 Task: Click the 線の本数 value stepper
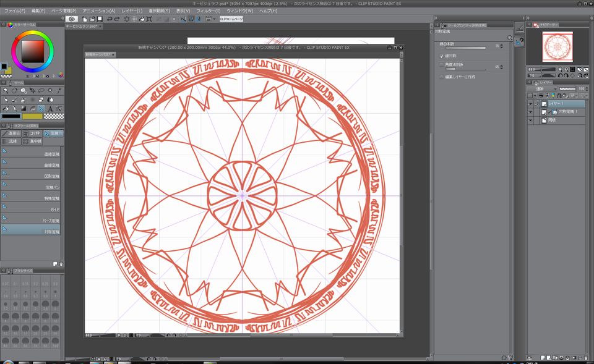(x=502, y=46)
